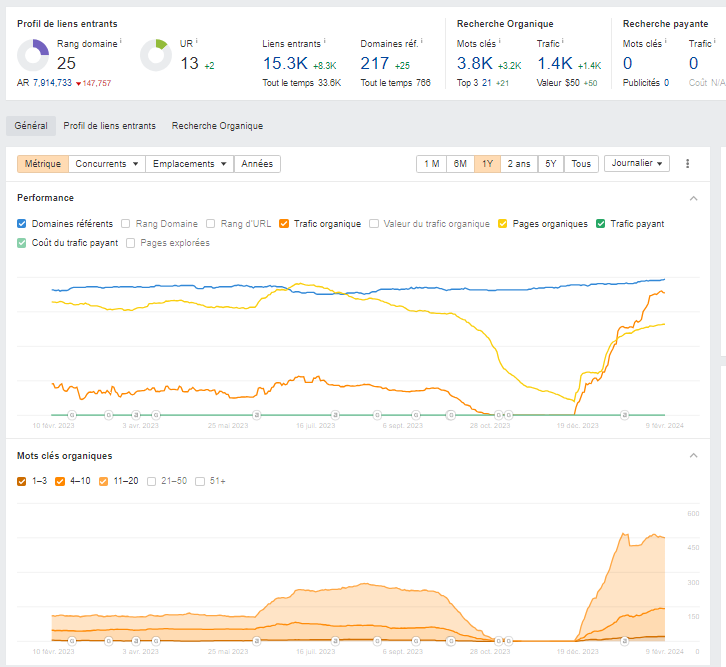Image resolution: width=726 pixels, height=667 pixels.
Task: Open the 15.3K Liens entrants value
Action: click(285, 63)
